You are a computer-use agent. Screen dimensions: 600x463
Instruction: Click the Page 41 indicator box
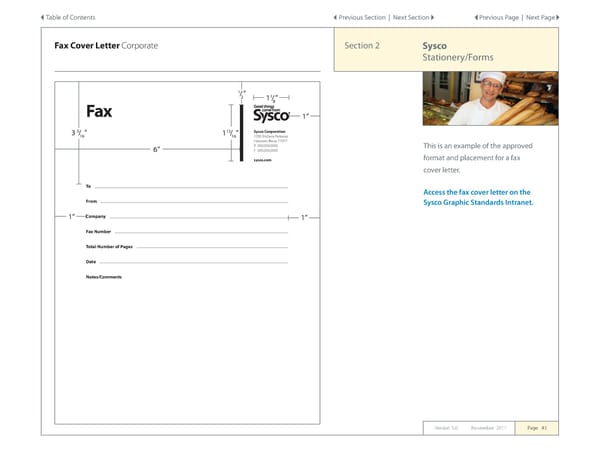click(537, 427)
